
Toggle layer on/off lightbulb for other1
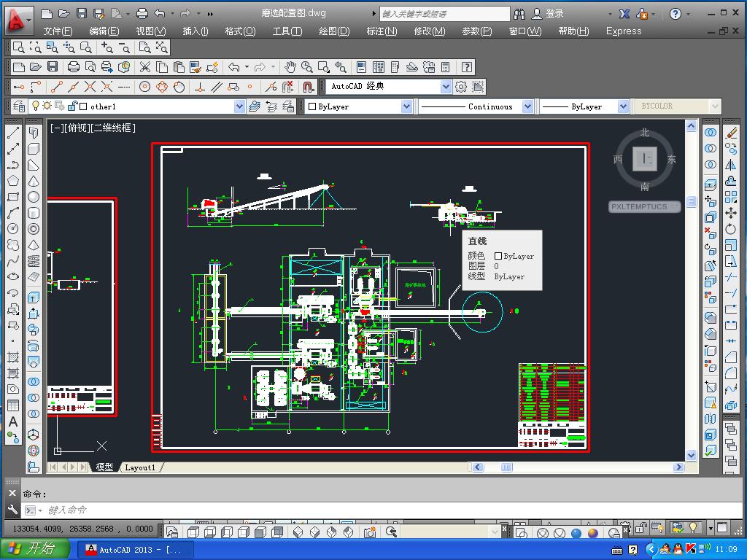[x=36, y=106]
